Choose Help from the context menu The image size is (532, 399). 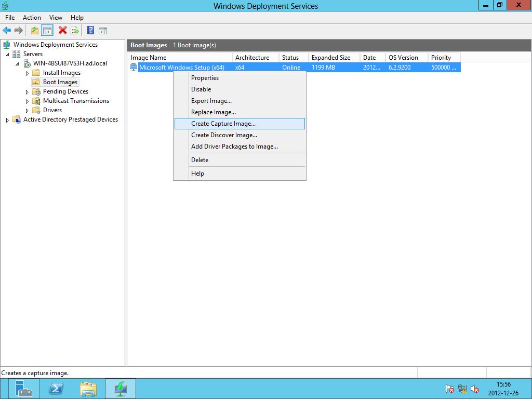pyautogui.click(x=240, y=174)
